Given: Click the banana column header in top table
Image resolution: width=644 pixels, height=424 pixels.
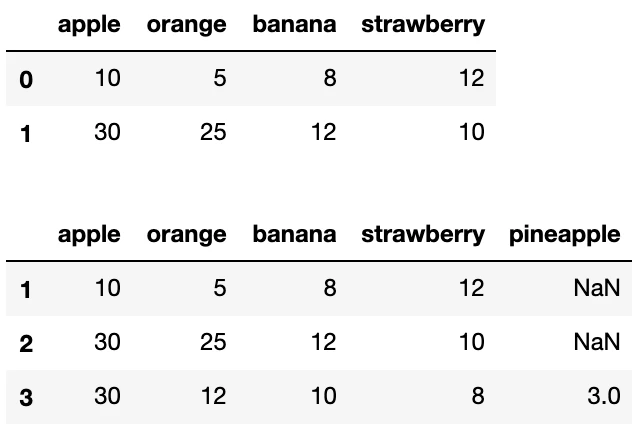Looking at the screenshot, I should pos(294,24).
